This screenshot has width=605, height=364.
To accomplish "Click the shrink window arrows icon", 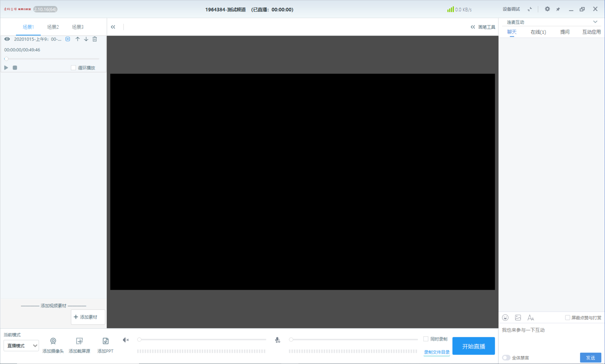I will 530,9.
